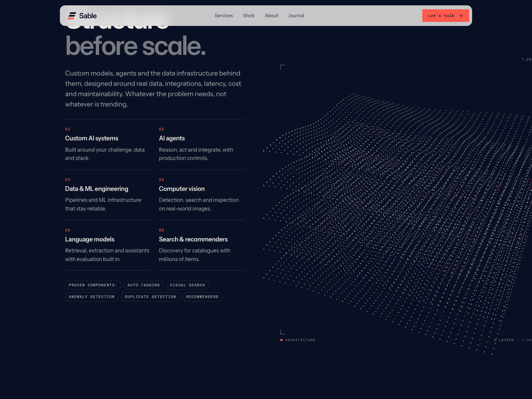Screen dimensions: 532x399
Task: Click 'Retrieval, extraction and assistants' description
Action: coord(107,255)
